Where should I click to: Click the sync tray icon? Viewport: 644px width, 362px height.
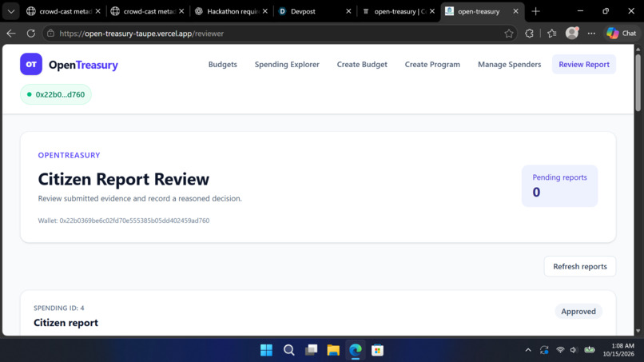tap(544, 350)
